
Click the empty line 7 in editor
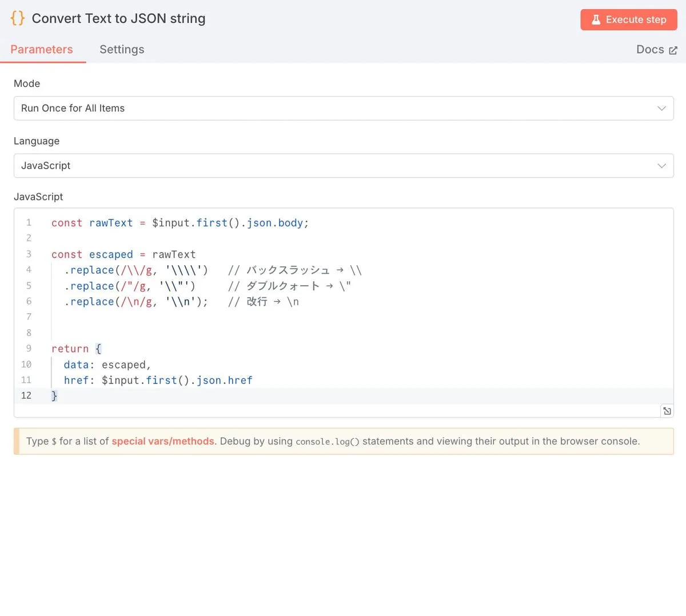click(x=229, y=317)
